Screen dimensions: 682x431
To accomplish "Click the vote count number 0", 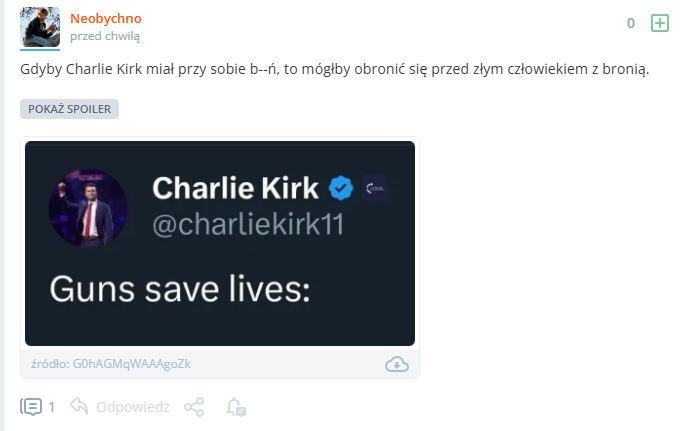I will pos(631,23).
